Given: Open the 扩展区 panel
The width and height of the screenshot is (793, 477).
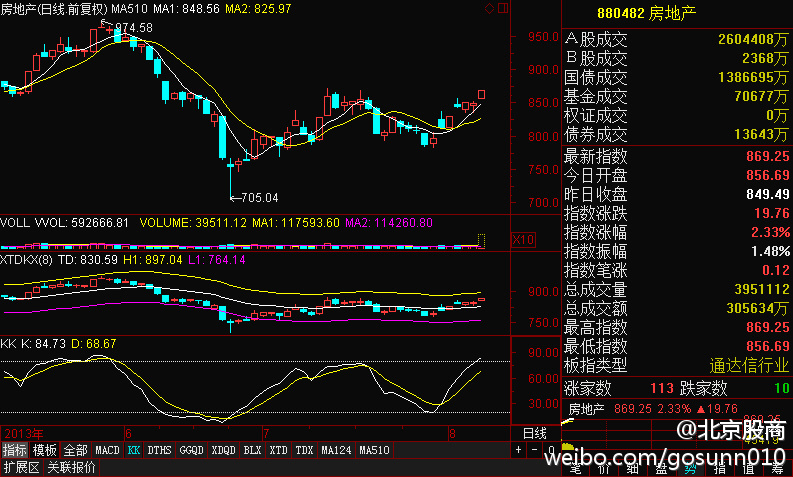Looking at the screenshot, I should [20, 467].
